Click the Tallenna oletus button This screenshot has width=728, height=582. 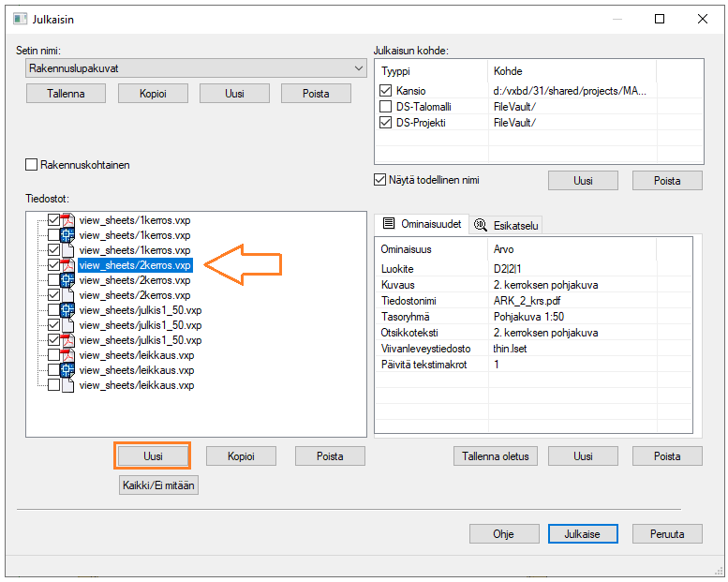(494, 456)
